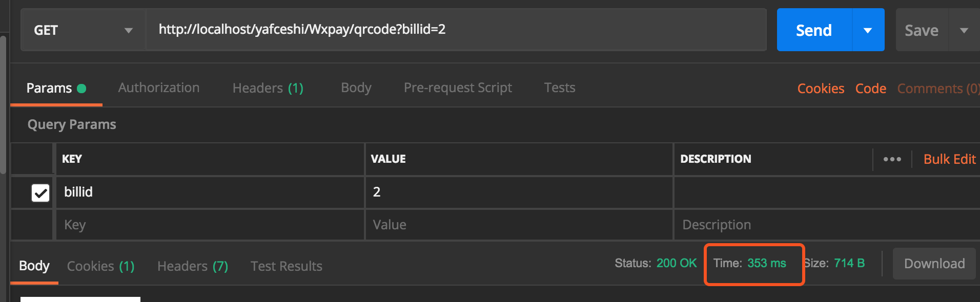Show response Cookies (1) tab
The height and width of the screenshot is (302, 980).
coord(101,266)
